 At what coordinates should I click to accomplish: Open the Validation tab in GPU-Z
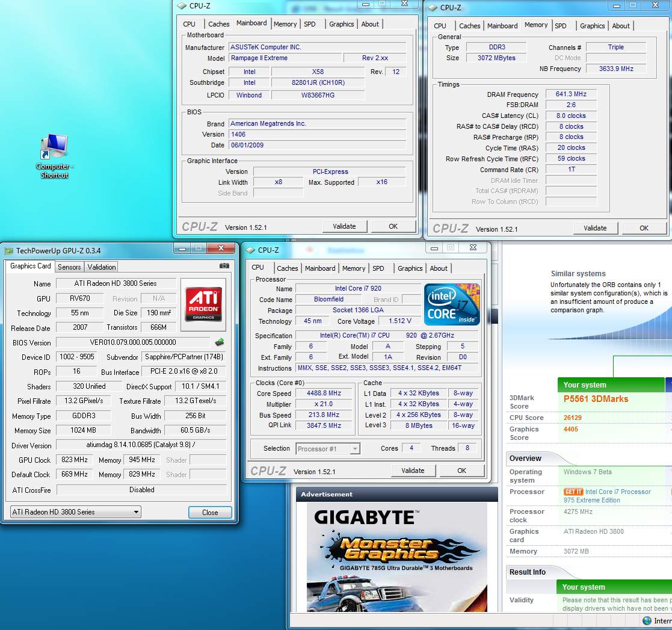pos(102,267)
